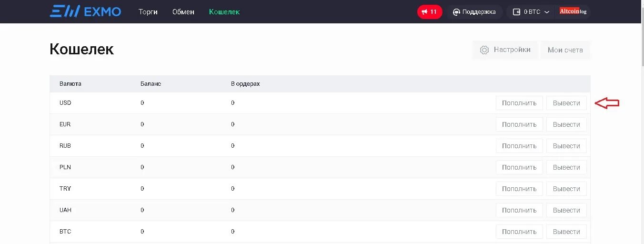Open Мои счета button
The height and width of the screenshot is (244, 644).
[565, 50]
